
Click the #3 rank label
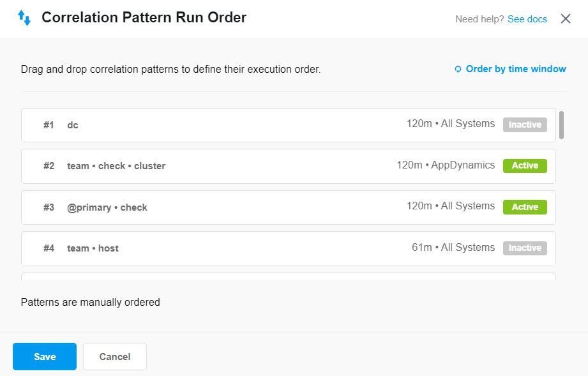(x=49, y=206)
